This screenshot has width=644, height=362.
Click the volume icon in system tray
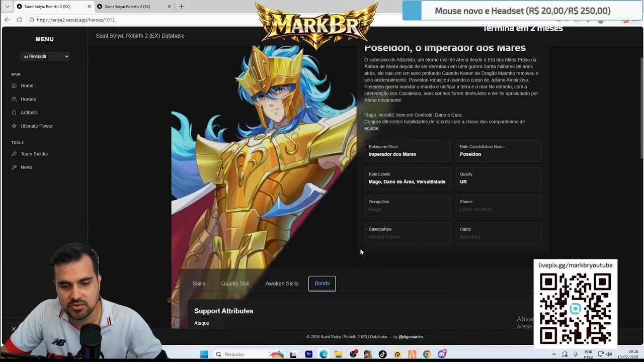click(x=609, y=354)
